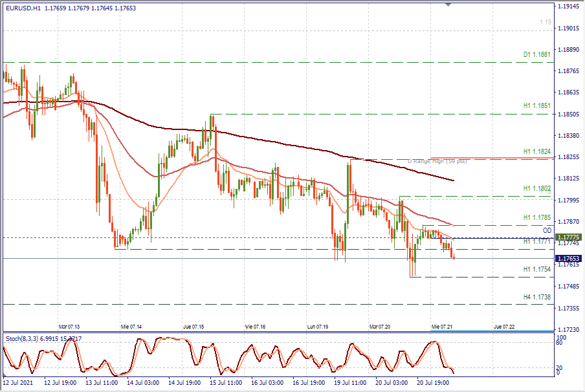Select the H1 1.1771 level label

536,241
